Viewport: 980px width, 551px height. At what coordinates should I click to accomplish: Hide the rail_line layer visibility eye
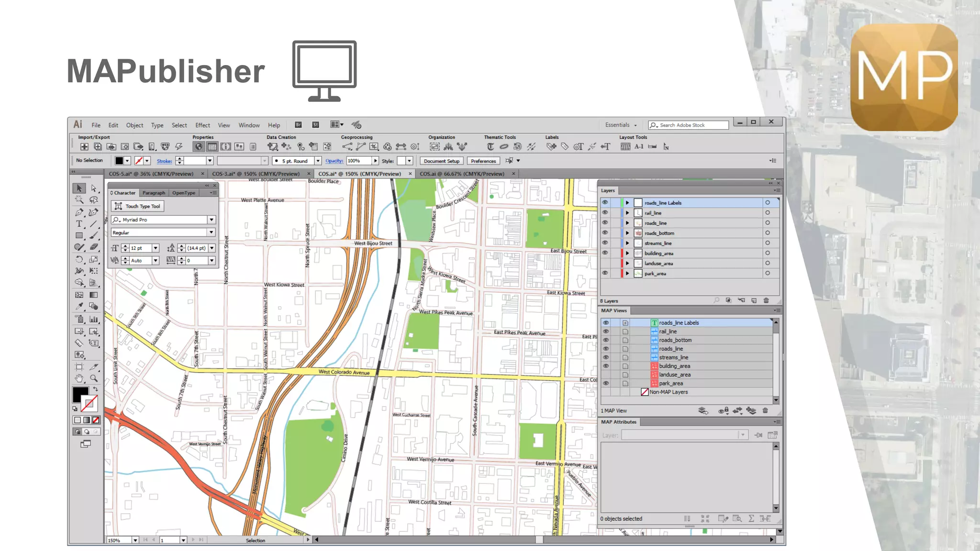pyautogui.click(x=605, y=212)
